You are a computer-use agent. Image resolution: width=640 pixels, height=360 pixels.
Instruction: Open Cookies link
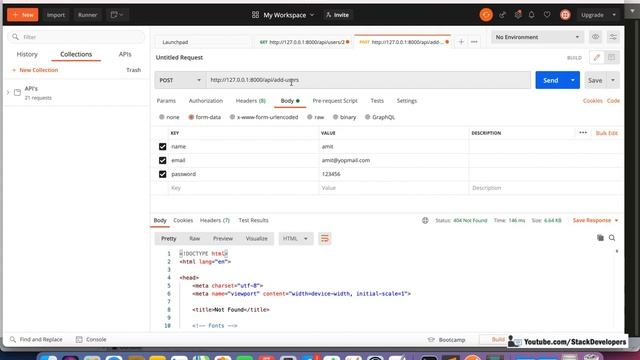592,101
